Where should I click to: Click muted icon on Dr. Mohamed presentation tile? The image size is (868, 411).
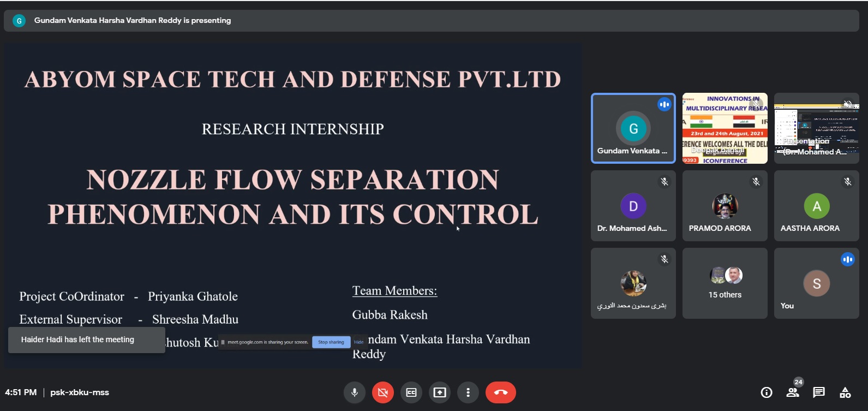(x=848, y=104)
